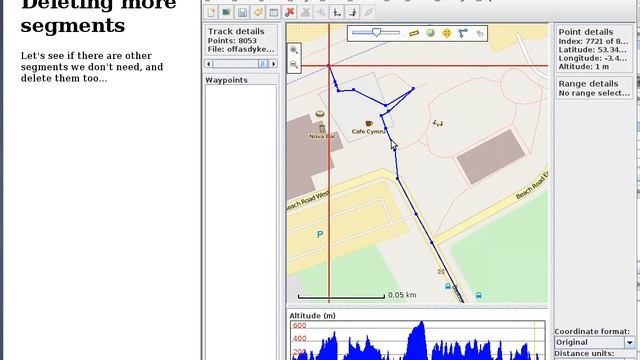This screenshot has width=640, height=360.
Task: Click the Beach Road West label
Action: [x=307, y=201]
